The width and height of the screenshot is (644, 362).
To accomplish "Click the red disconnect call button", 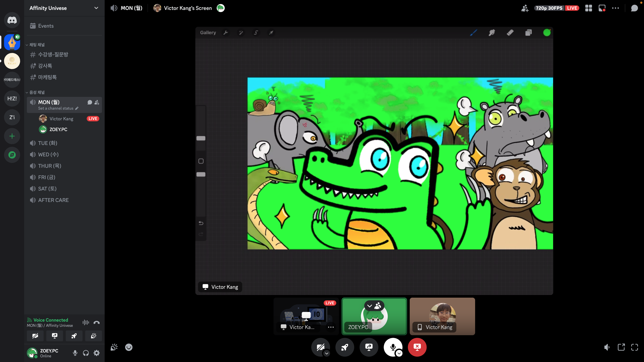I will tap(417, 347).
